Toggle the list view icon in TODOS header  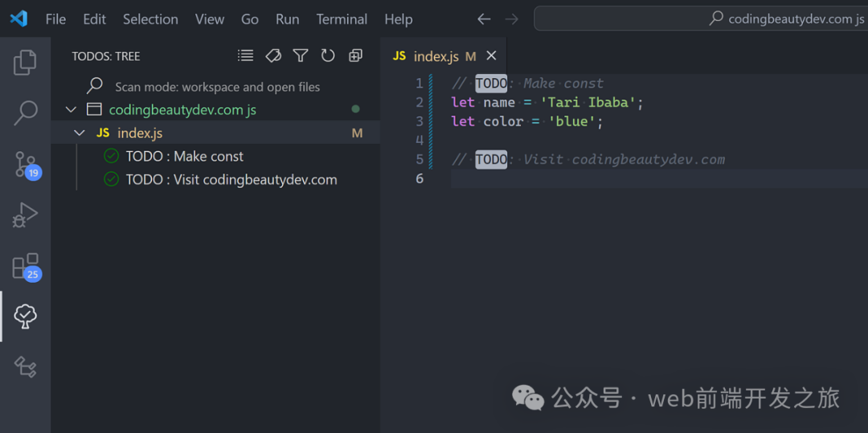click(x=246, y=55)
